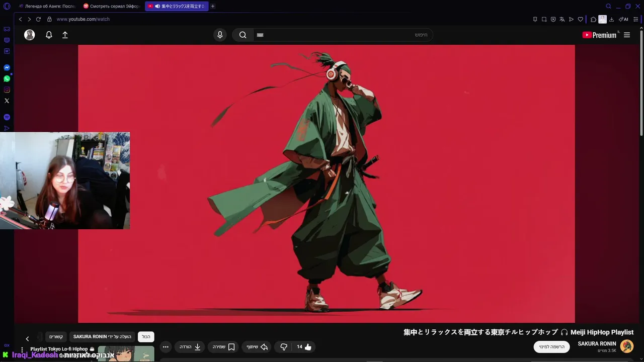This screenshot has height=362, width=644.
Task: Open the extensions puzzle icon
Action: 593,19
